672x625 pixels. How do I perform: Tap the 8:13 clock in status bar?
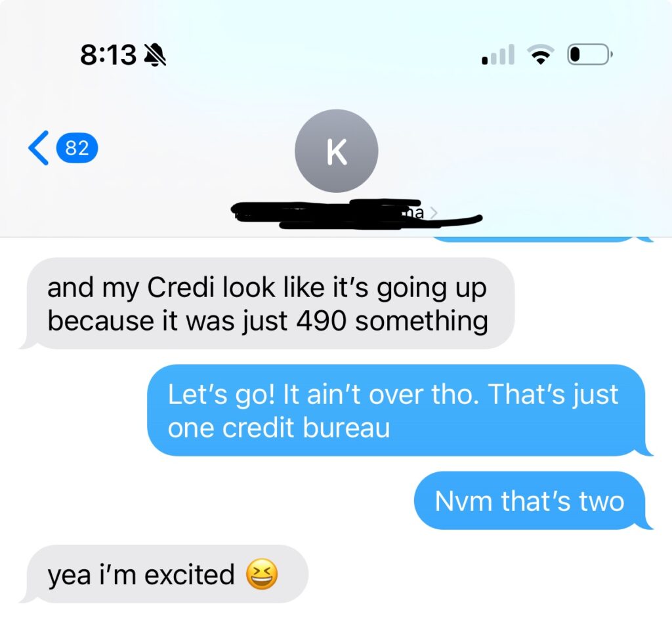coord(108,55)
